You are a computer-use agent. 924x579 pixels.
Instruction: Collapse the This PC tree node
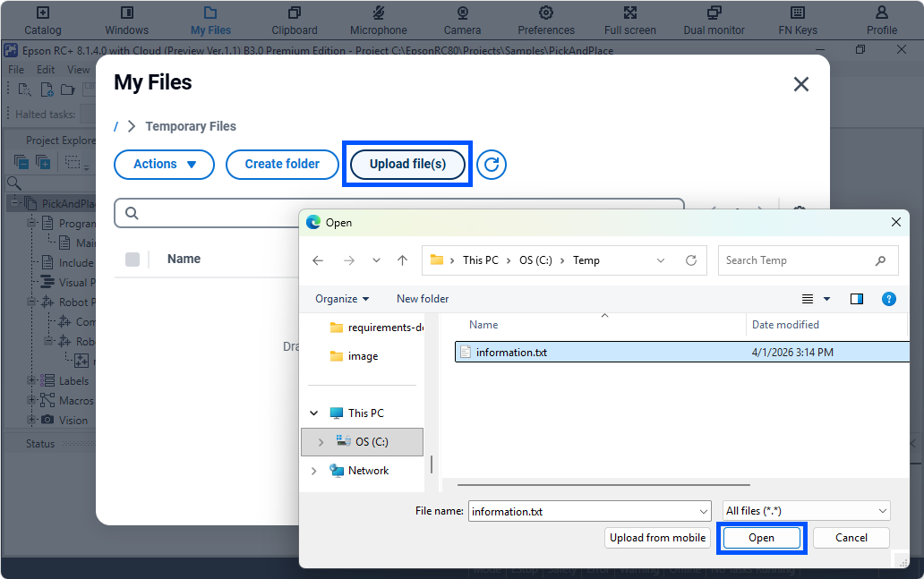click(x=314, y=413)
